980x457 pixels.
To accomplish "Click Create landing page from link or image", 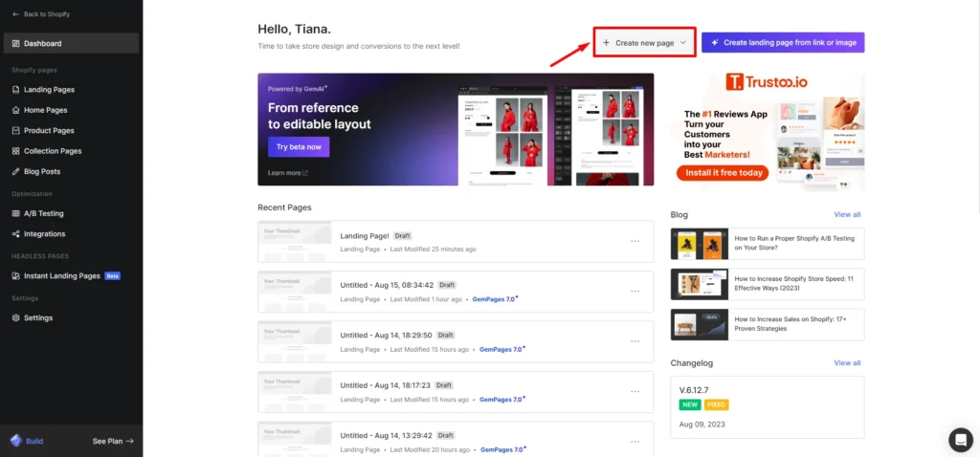I will click(783, 42).
